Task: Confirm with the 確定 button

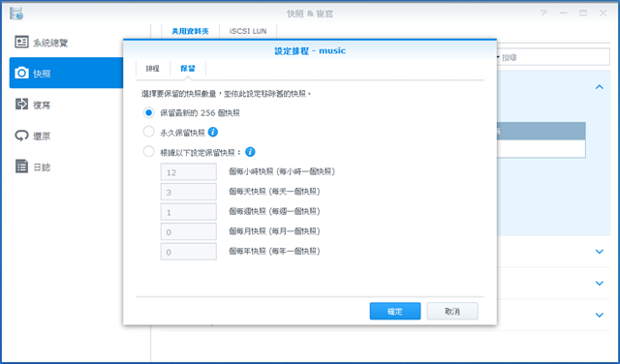Action: [x=395, y=311]
